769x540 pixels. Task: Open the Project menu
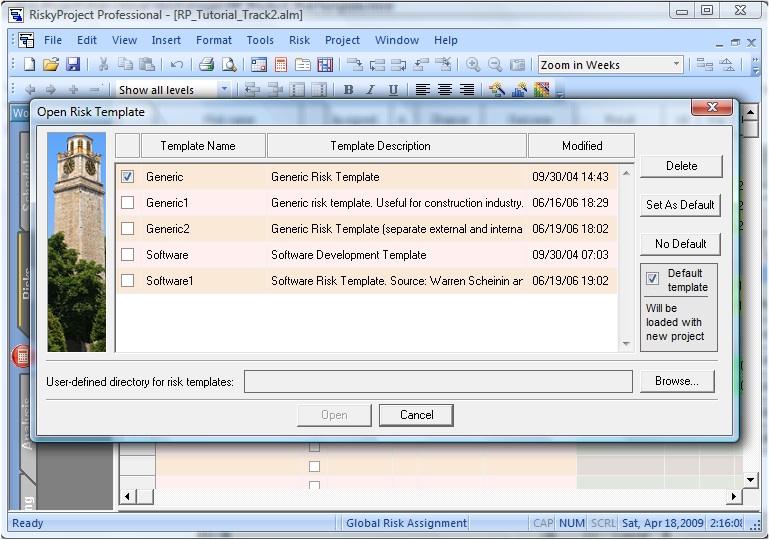pyautogui.click(x=342, y=40)
